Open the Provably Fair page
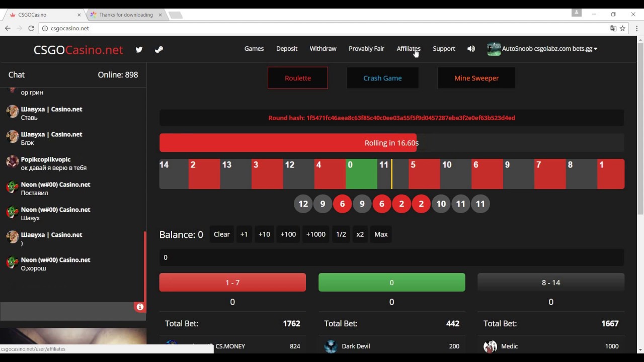The width and height of the screenshot is (644, 362). (366, 49)
